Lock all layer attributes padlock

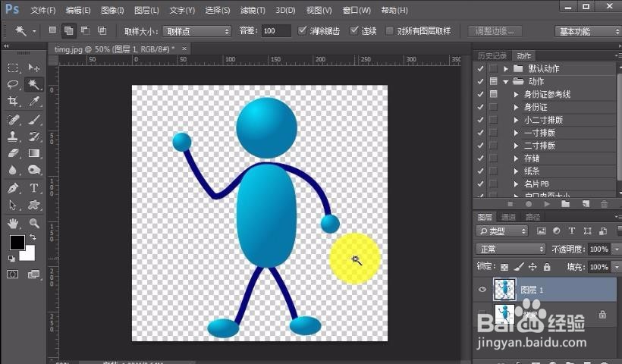547,267
